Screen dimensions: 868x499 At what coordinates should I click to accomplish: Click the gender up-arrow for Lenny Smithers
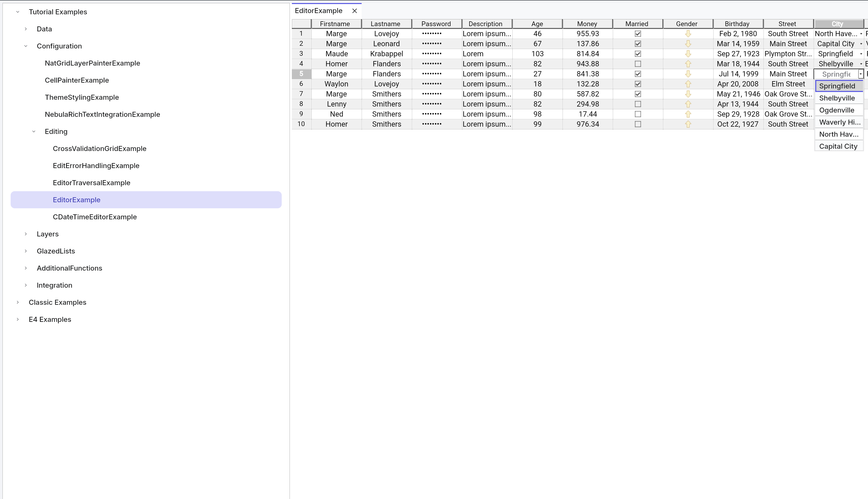[x=688, y=104]
